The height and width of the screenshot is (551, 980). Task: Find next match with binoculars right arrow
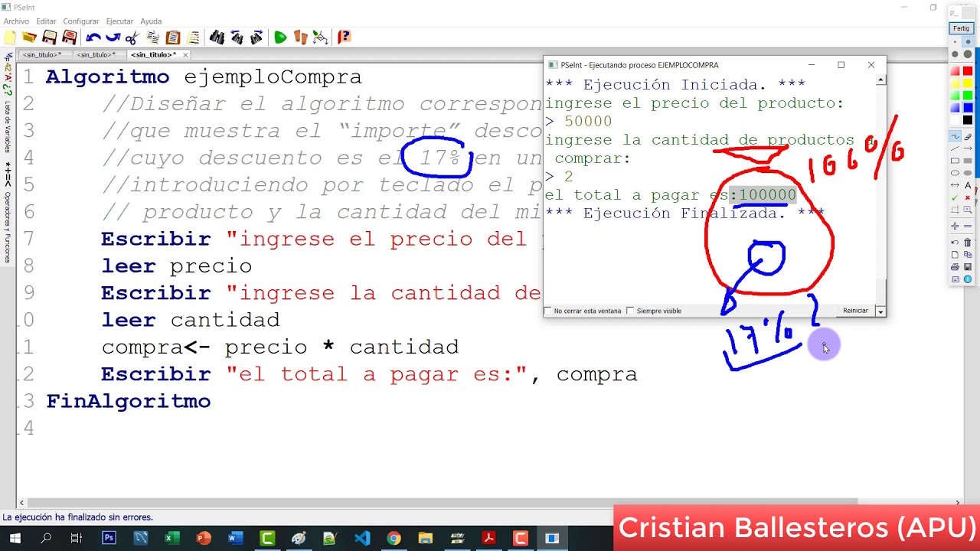tap(256, 37)
